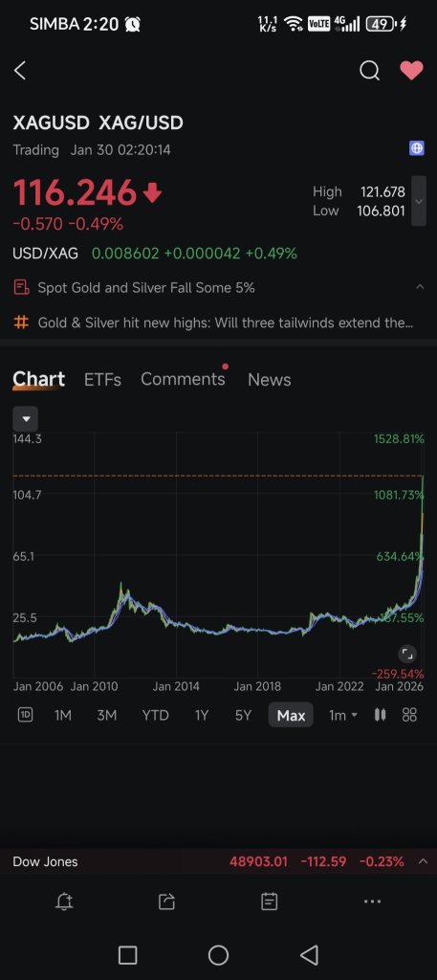
Task: Tap the back arrow icon
Action: click(20, 71)
